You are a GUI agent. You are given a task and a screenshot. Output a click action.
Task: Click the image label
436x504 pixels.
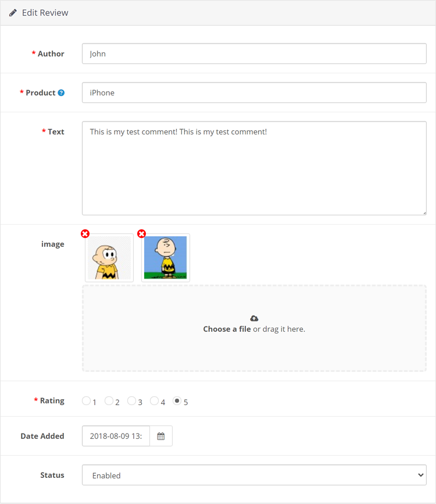click(53, 244)
